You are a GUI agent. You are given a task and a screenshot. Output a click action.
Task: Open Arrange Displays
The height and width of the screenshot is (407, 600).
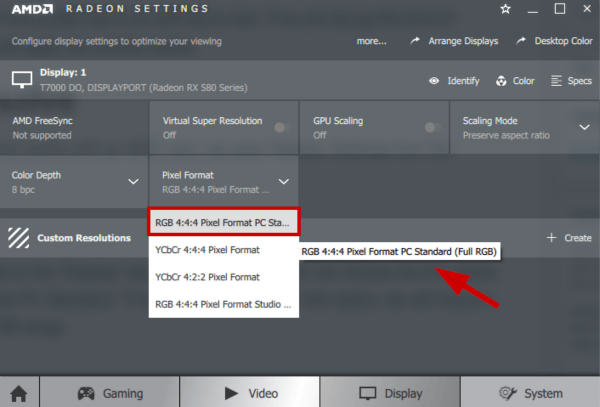(463, 41)
